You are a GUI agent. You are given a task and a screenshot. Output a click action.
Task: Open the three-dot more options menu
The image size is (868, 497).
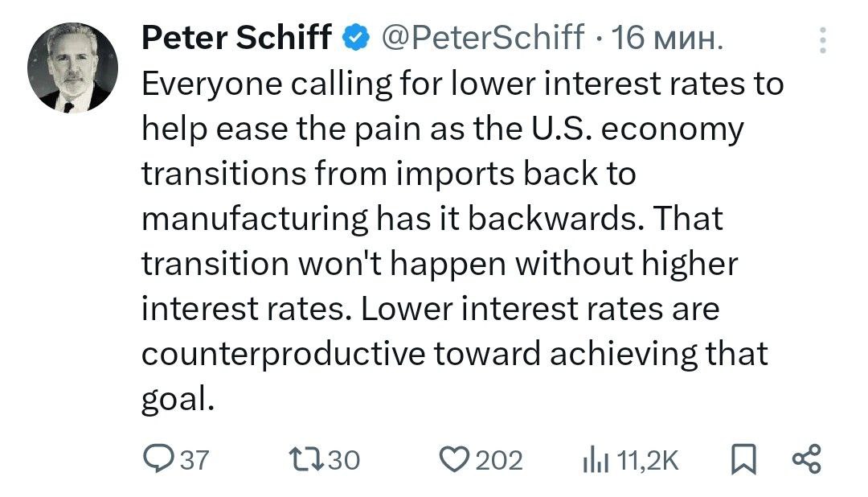pyautogui.click(x=823, y=40)
